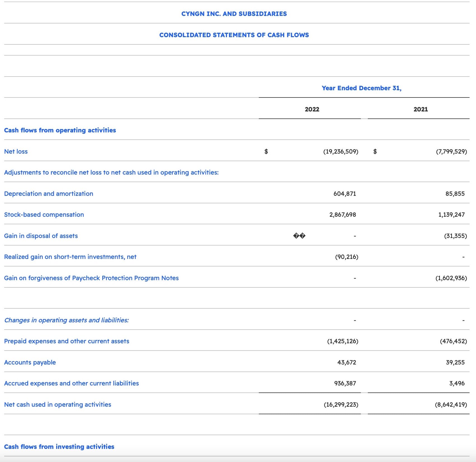Screen dimensions: 476x462
Task: Click the broken character glyphs in disposal row
Action: 299,236
